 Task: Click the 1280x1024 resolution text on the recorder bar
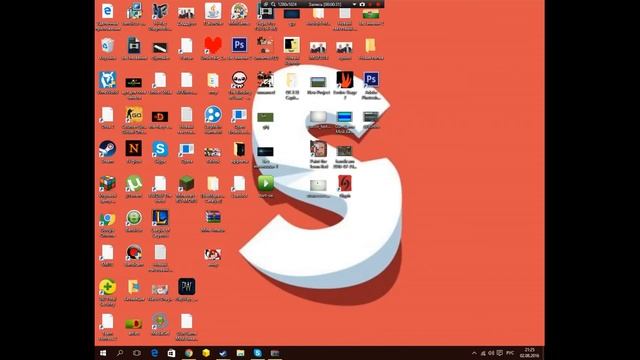pyautogui.click(x=287, y=4)
